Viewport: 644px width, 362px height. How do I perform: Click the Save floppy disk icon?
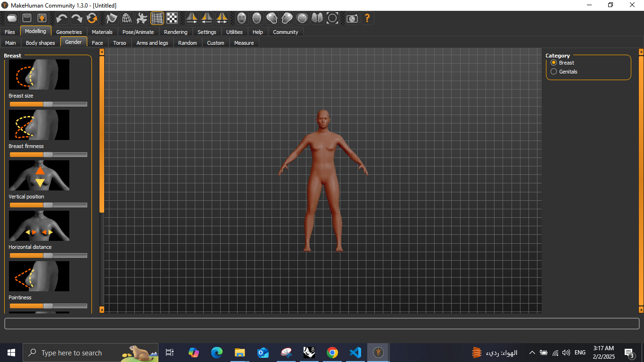27,18
